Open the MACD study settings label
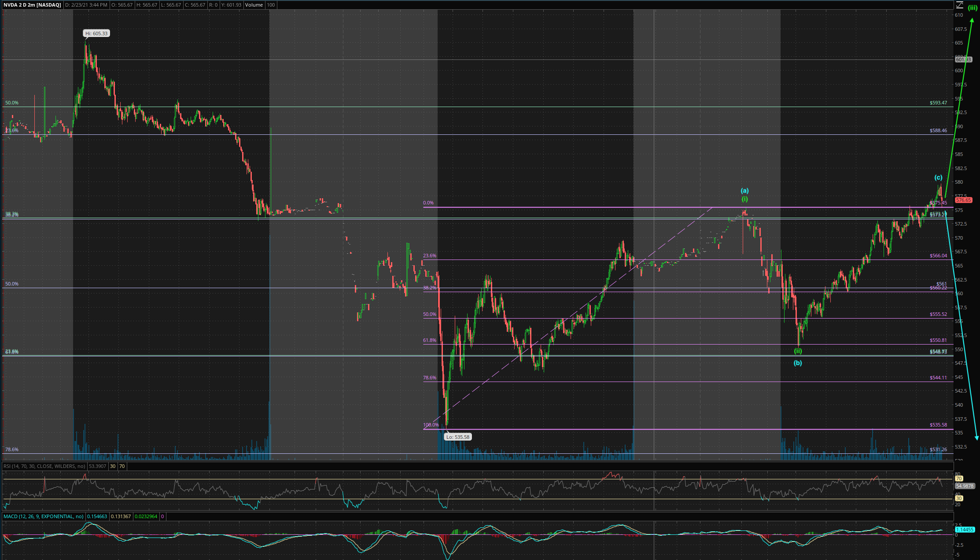Viewport: 980px width, 560px height. (x=44, y=516)
